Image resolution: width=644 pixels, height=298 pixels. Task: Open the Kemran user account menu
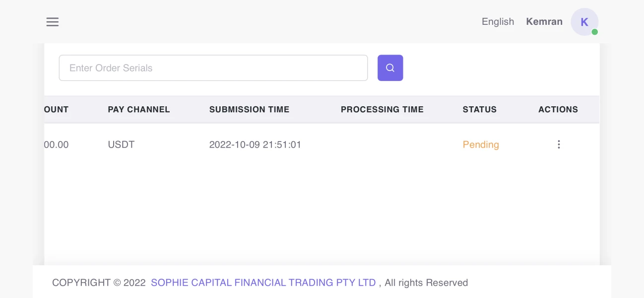pyautogui.click(x=544, y=22)
